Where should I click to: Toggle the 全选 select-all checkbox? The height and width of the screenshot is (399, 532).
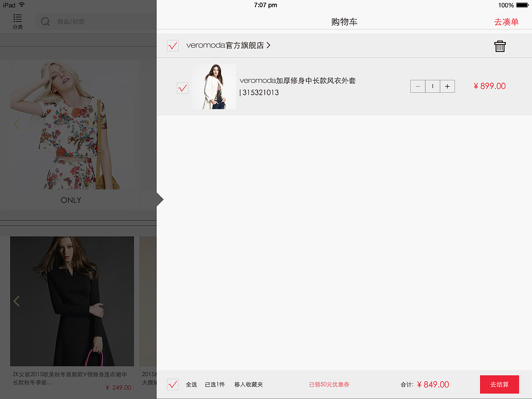(172, 384)
